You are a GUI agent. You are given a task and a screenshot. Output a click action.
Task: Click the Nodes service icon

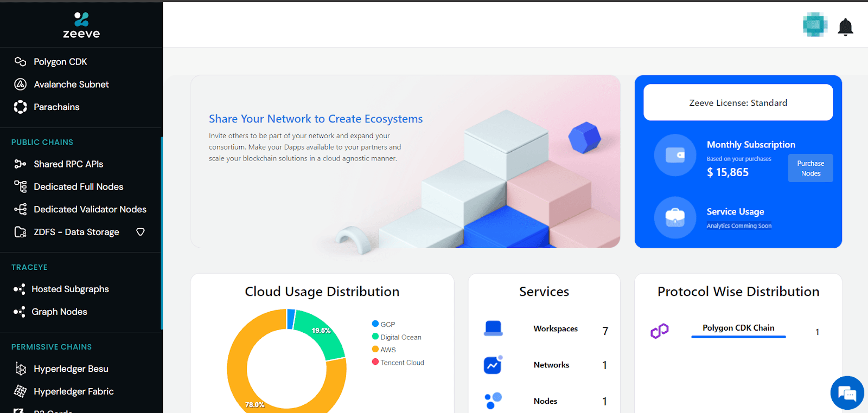[x=493, y=401]
